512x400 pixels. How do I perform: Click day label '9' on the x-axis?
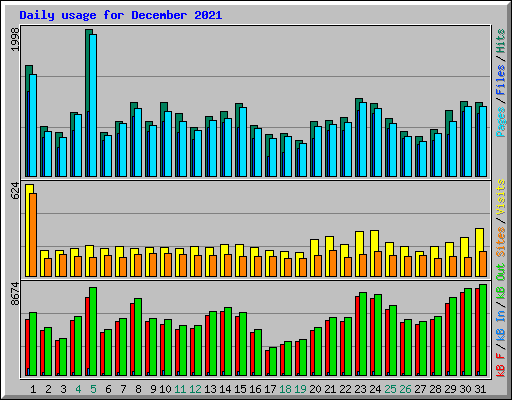click(153, 389)
